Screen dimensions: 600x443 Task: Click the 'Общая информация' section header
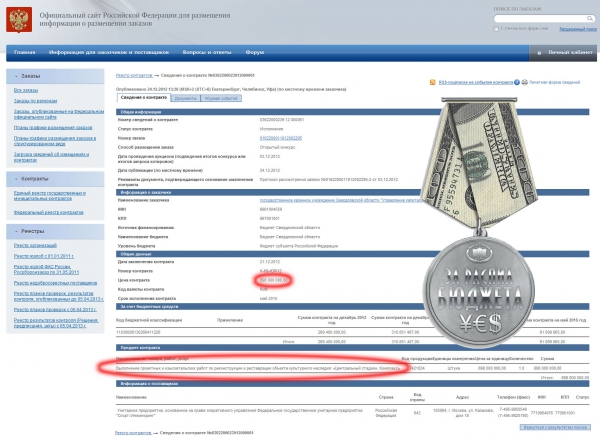(352, 112)
